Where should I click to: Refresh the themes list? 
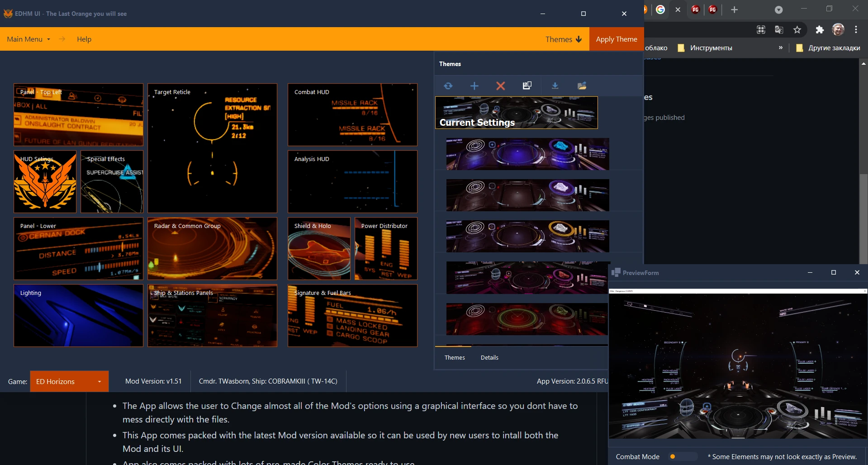coord(448,85)
